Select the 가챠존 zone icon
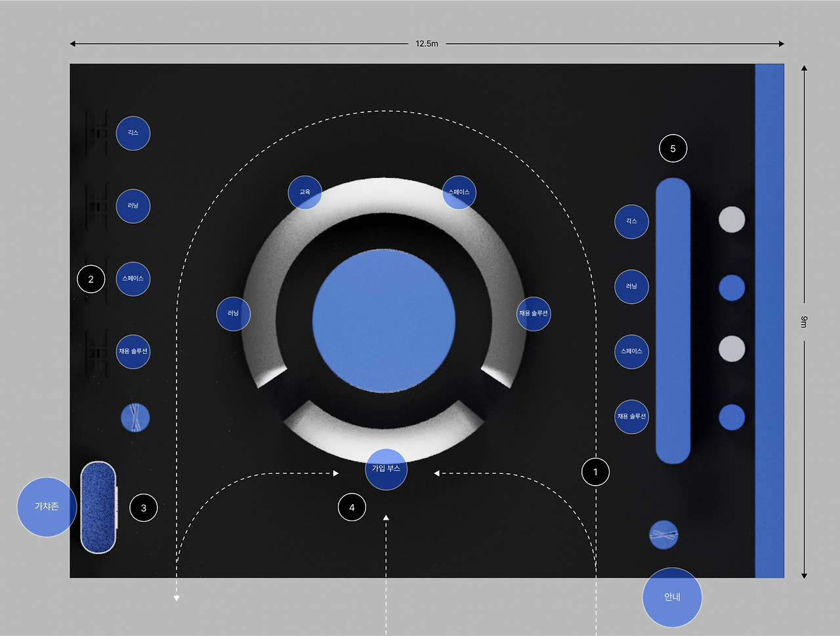Screen dimensions: 840x636 pyautogui.click(x=47, y=507)
